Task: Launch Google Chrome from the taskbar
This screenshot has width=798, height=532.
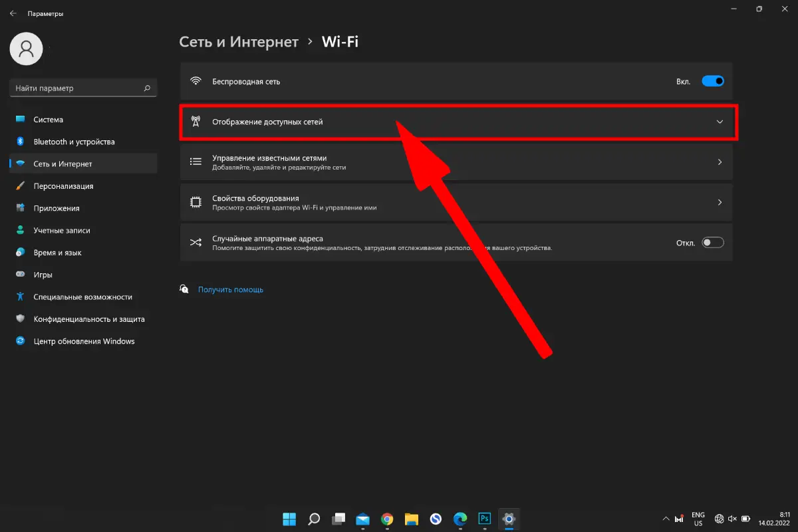Action: tap(387, 519)
